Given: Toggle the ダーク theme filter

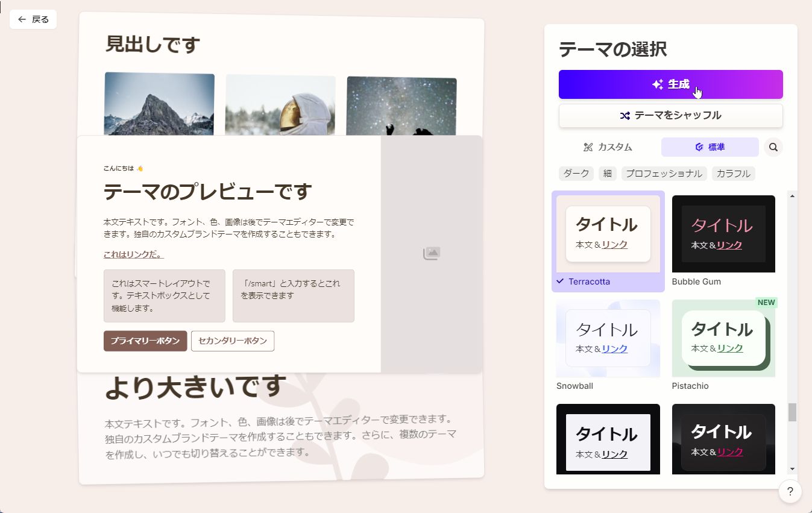Looking at the screenshot, I should click(x=576, y=173).
